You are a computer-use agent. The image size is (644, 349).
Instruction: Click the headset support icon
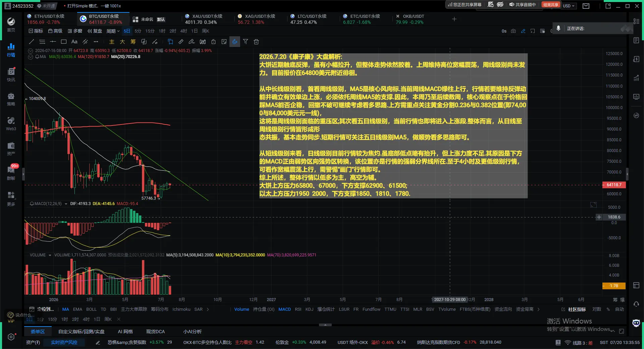click(636, 304)
